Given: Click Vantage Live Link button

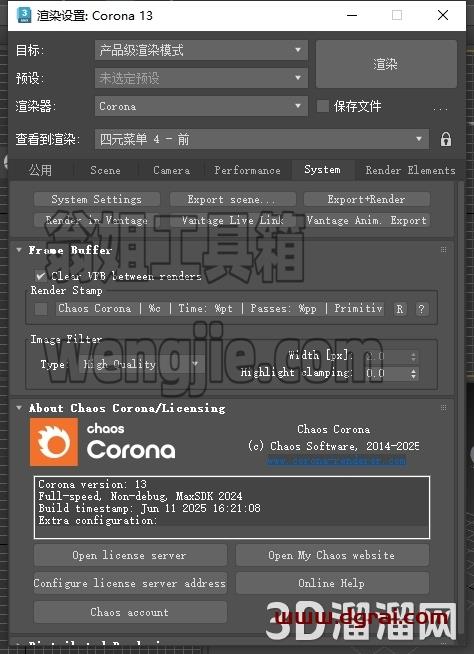Looking at the screenshot, I should click(x=232, y=220).
